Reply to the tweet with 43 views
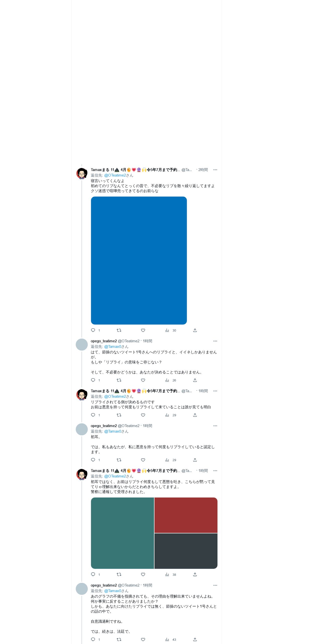 (93, 639)
